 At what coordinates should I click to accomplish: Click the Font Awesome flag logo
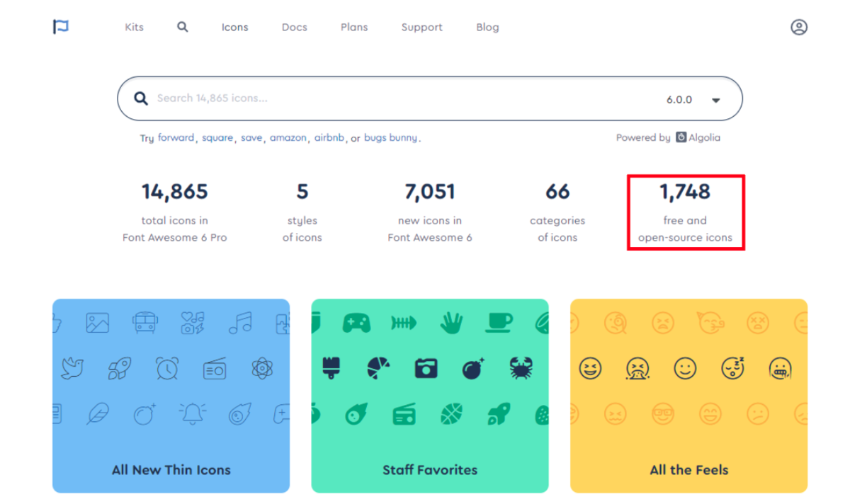point(61,27)
